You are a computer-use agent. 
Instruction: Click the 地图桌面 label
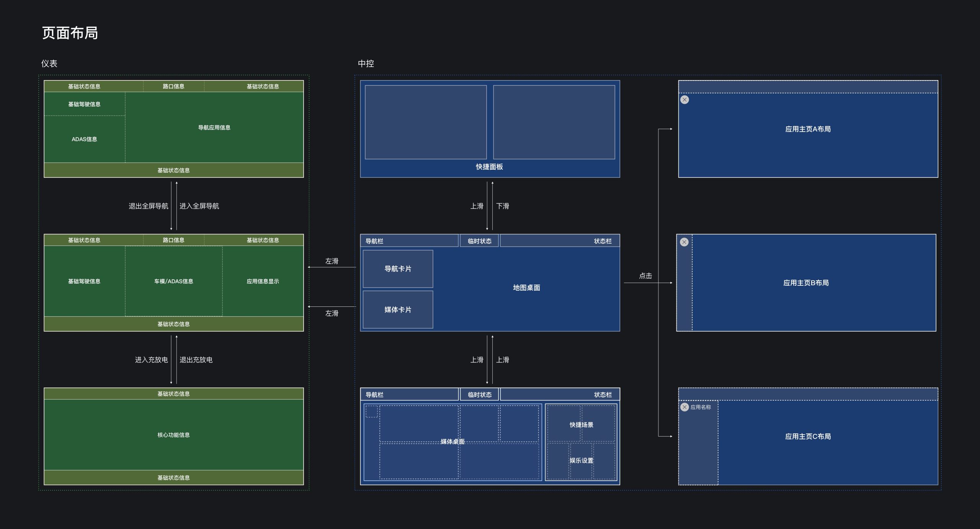coord(526,288)
